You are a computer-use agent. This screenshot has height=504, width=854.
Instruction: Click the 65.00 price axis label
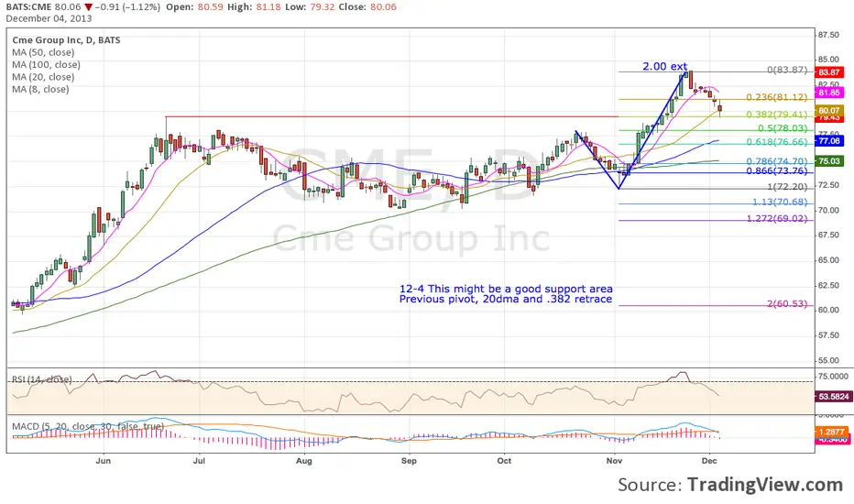(x=827, y=260)
